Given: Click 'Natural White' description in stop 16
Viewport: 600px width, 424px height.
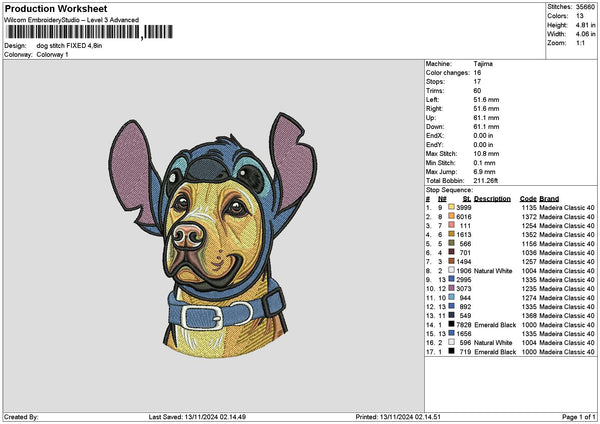Looking at the screenshot, I should pos(493,342).
